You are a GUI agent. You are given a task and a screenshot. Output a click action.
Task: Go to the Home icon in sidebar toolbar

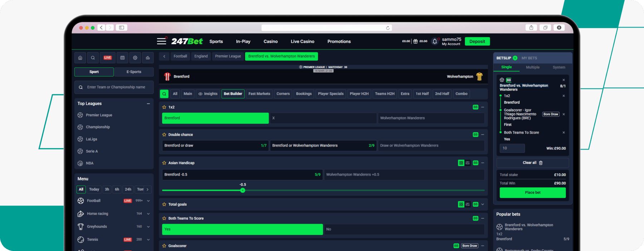coord(80,58)
